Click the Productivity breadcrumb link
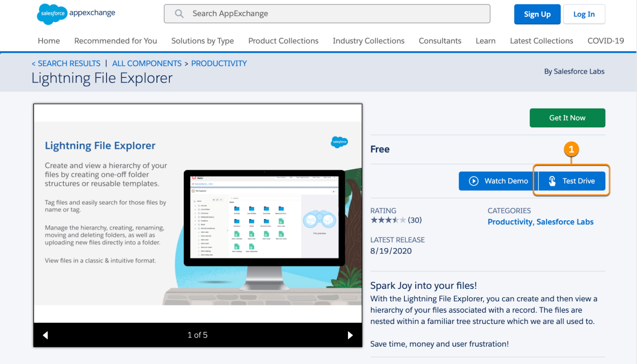 [219, 64]
